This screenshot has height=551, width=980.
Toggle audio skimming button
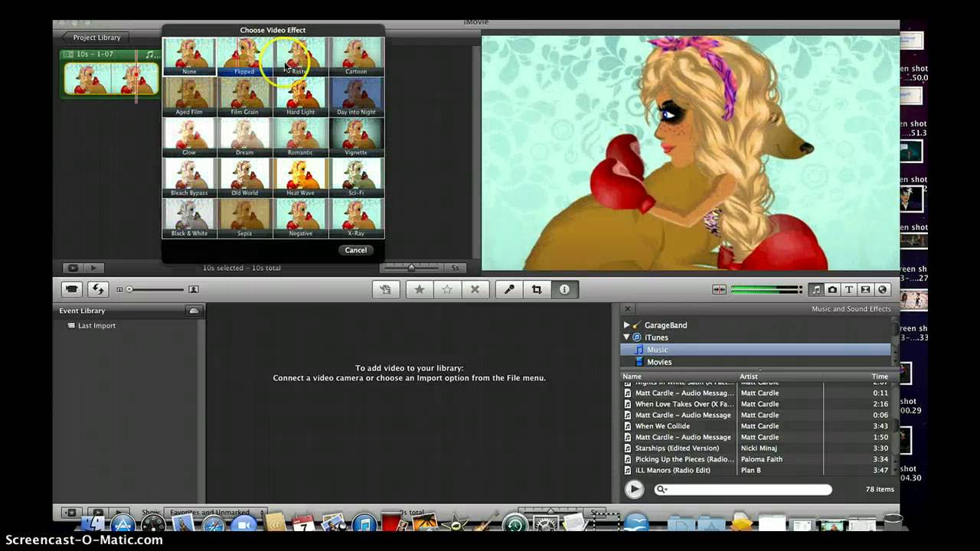click(719, 290)
